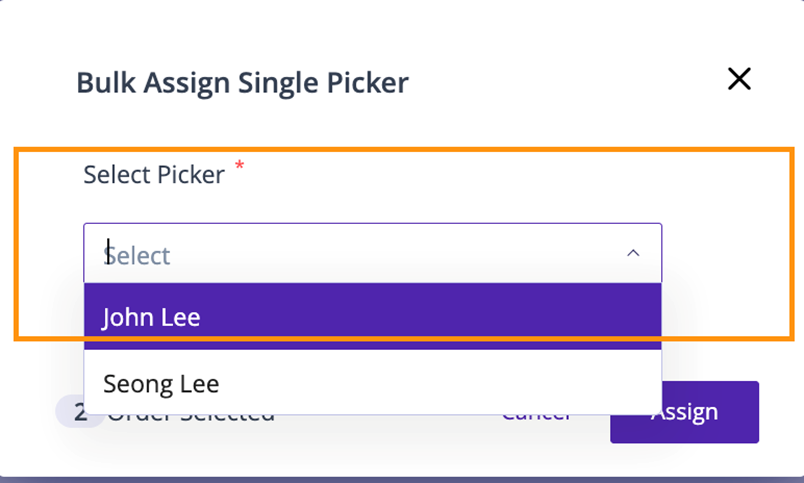This screenshot has height=483, width=804.
Task: Hit the up-chevron inside the Select field
Action: tap(632, 254)
